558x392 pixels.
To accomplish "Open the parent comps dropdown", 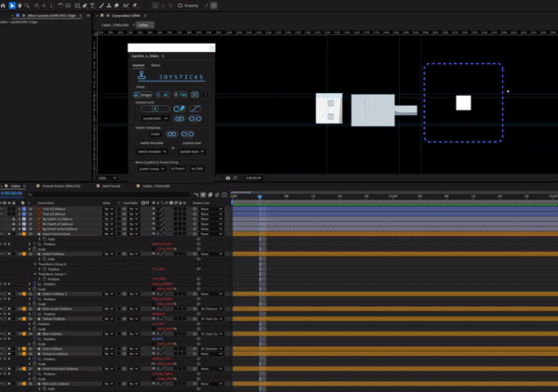I will coord(152,168).
